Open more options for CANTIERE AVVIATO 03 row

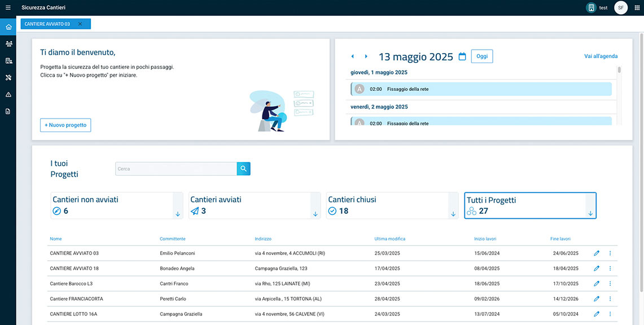point(610,253)
